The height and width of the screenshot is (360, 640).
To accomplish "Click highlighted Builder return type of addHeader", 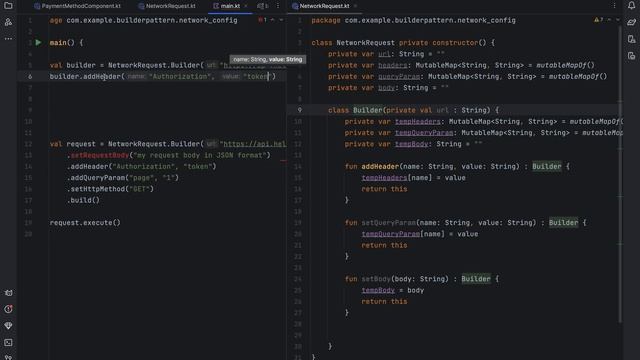I will 547,167.
